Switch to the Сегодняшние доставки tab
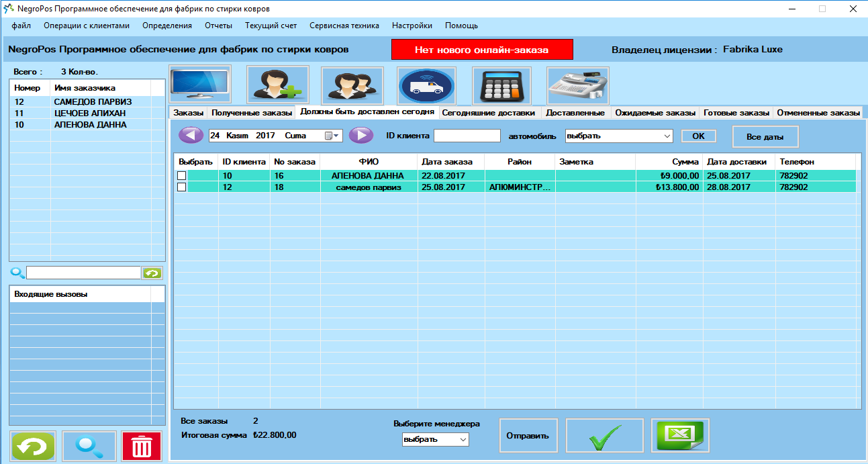868x464 pixels. [488, 113]
